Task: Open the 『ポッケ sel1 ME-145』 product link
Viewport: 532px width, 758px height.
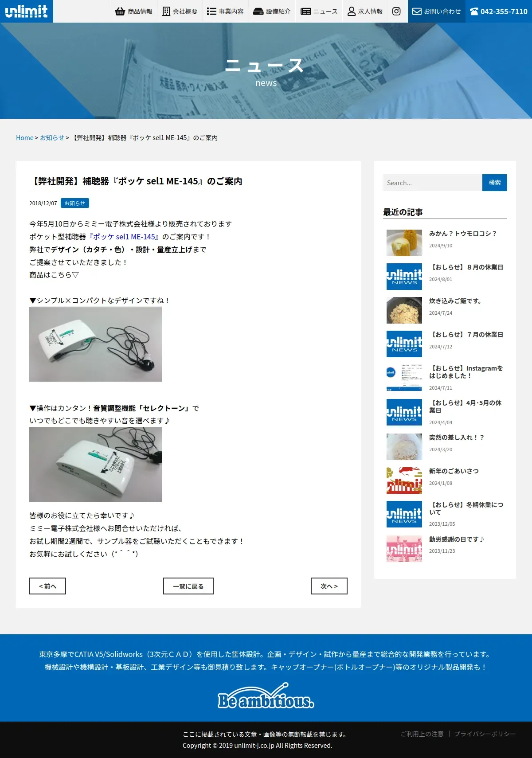Action: 124,237
